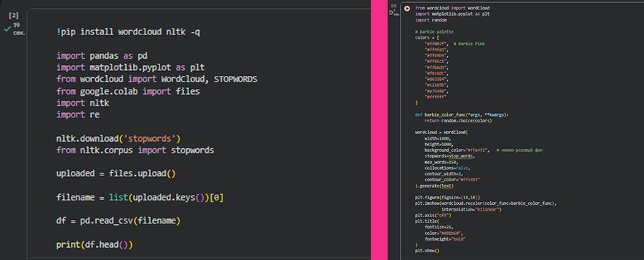
Task: Click the 'filename = list(uploaded.keys())[0]' line
Action: point(140,198)
